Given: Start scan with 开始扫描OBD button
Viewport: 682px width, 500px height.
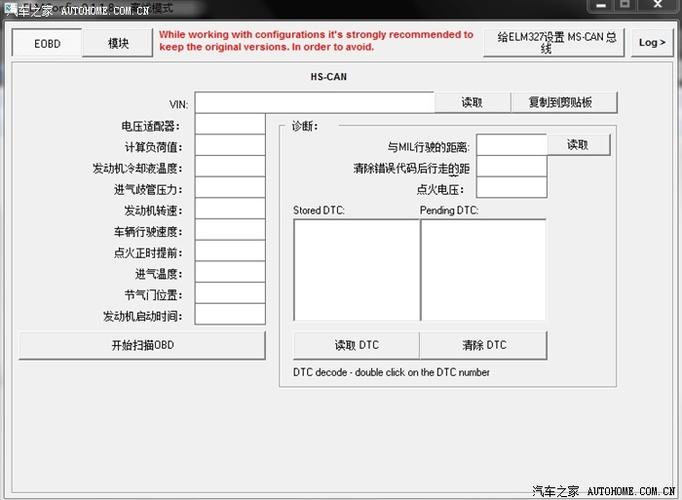Looking at the screenshot, I should point(142,345).
